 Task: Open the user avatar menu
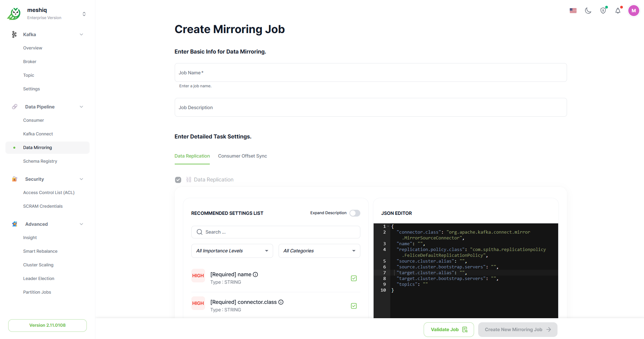(633, 11)
